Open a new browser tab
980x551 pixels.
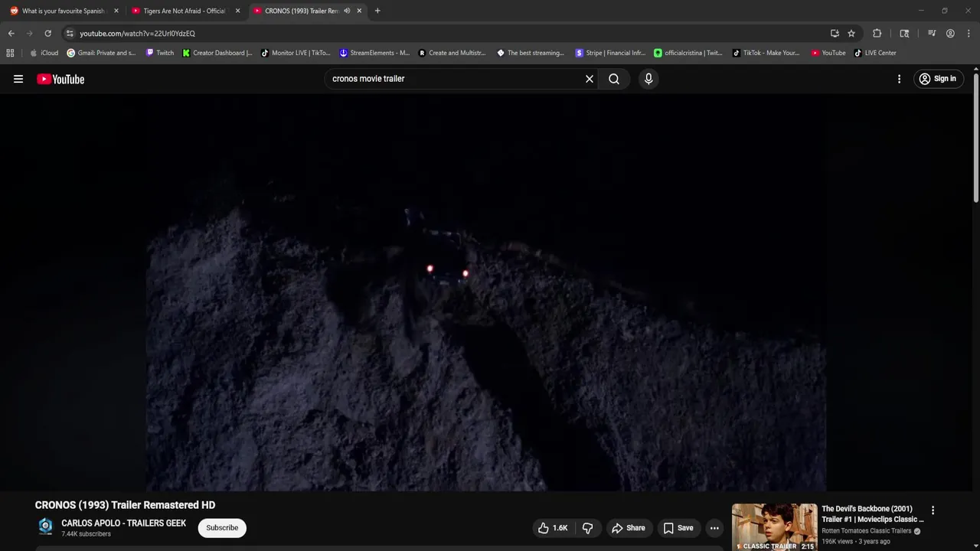click(x=377, y=11)
